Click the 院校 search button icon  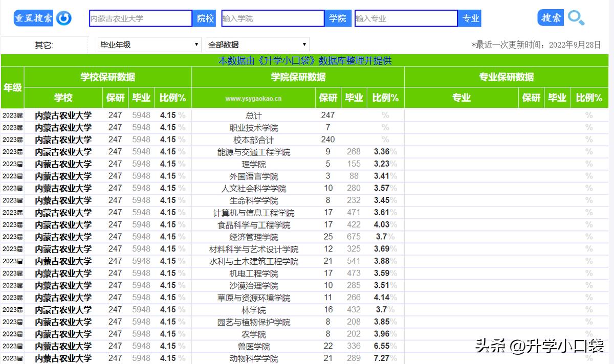[x=205, y=18]
